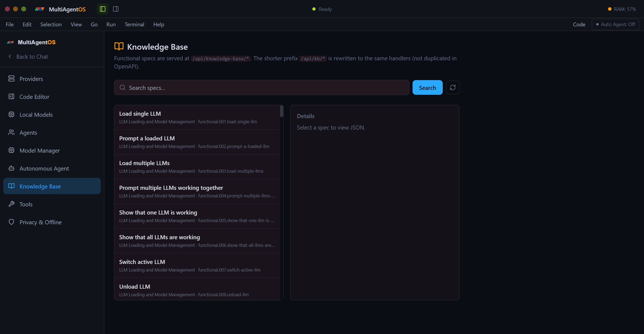Open the Selection menu
This screenshot has width=644, height=334.
pyautogui.click(x=51, y=24)
